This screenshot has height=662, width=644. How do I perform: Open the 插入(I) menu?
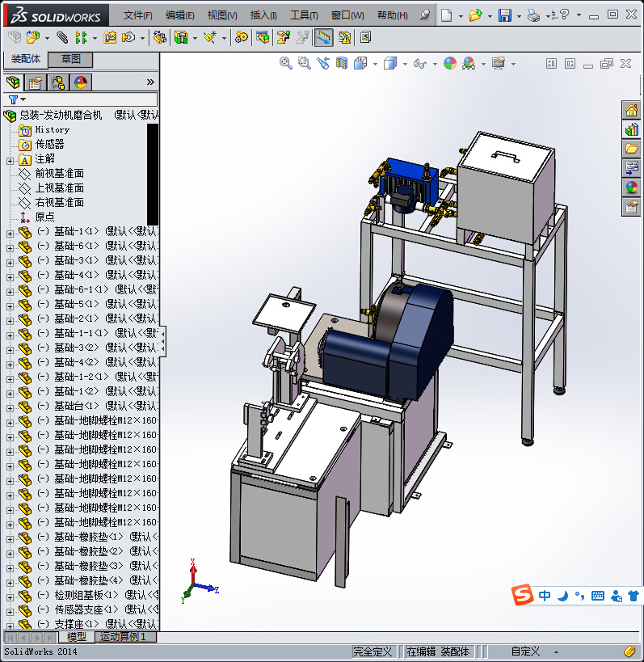point(263,15)
